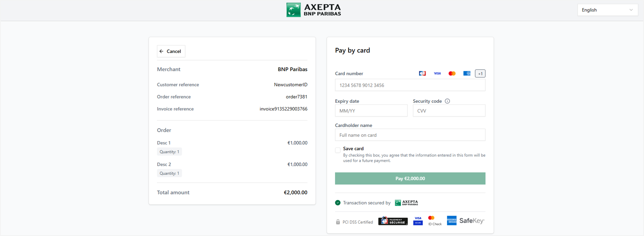
Task: Click the Visa Secure badge
Action: [x=418, y=221]
